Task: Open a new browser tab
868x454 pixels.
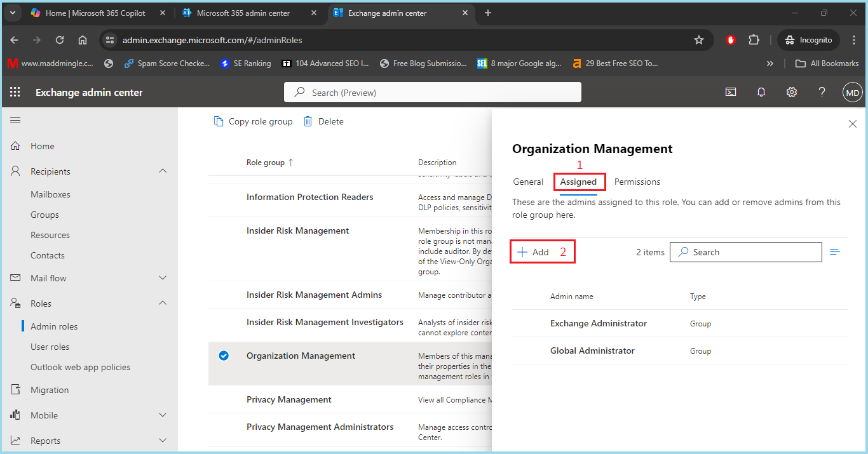Action: pos(488,13)
